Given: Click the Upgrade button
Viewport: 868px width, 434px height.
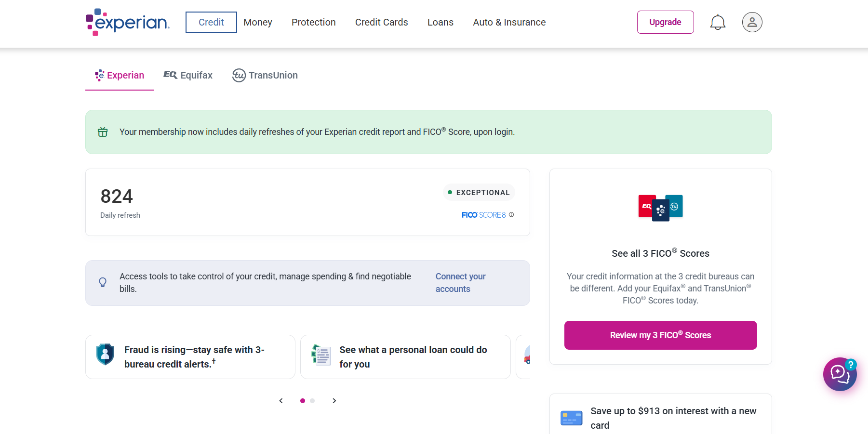Looking at the screenshot, I should point(665,22).
